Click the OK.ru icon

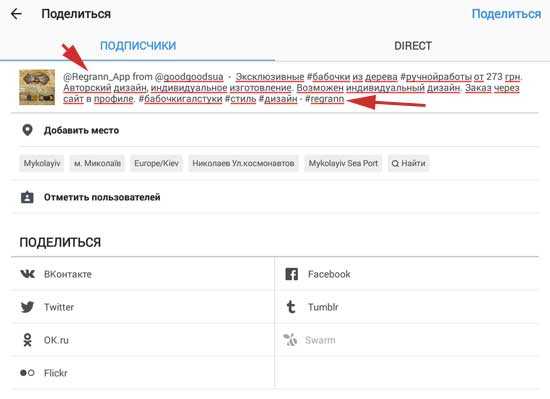click(27, 340)
